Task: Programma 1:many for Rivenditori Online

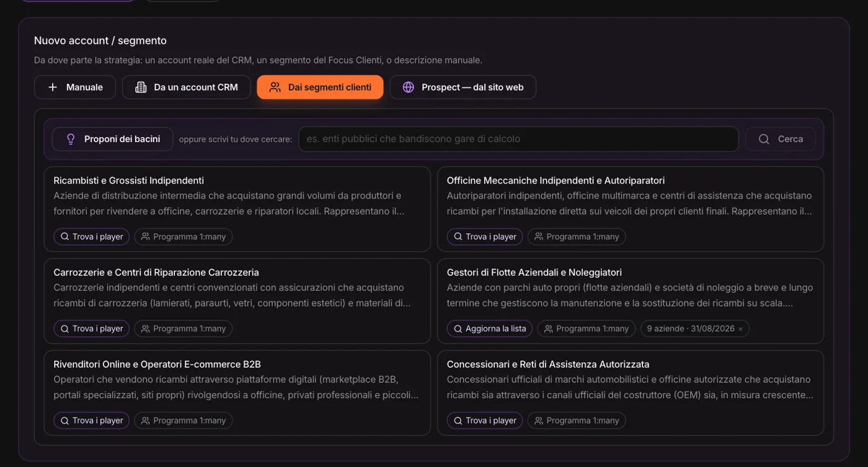Action: 183,420
